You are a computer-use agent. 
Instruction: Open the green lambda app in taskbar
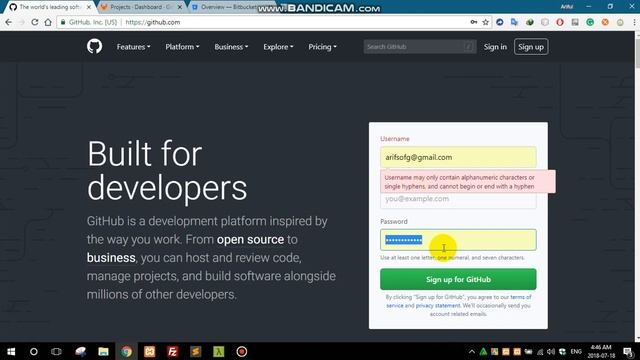point(218,351)
